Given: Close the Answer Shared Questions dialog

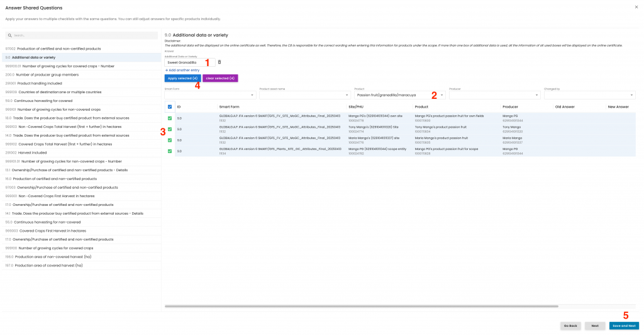Looking at the screenshot, I should [637, 7].
